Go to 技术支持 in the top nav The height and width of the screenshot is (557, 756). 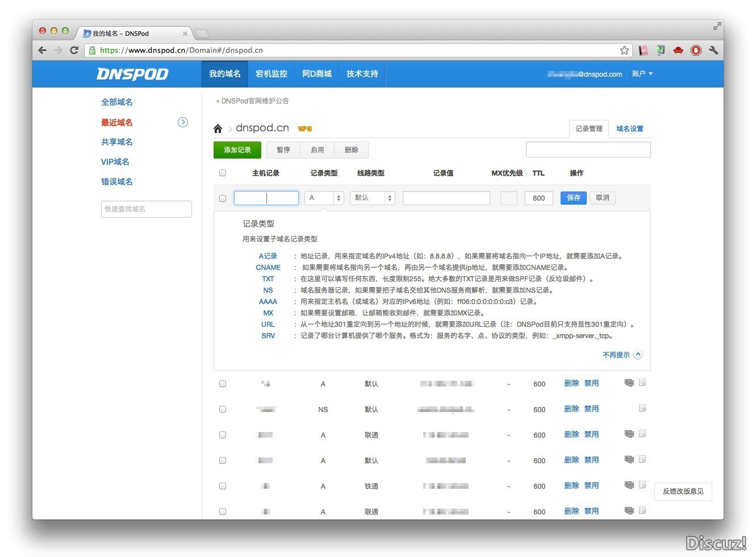[x=362, y=74]
